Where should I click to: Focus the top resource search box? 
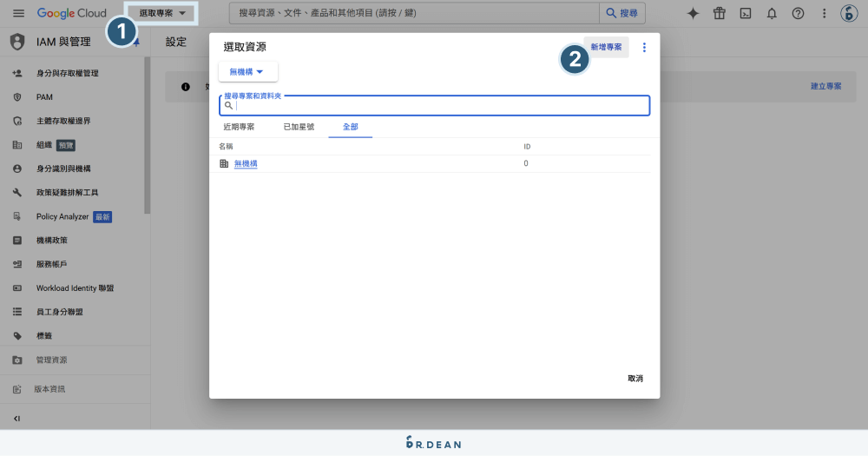pyautogui.click(x=414, y=13)
